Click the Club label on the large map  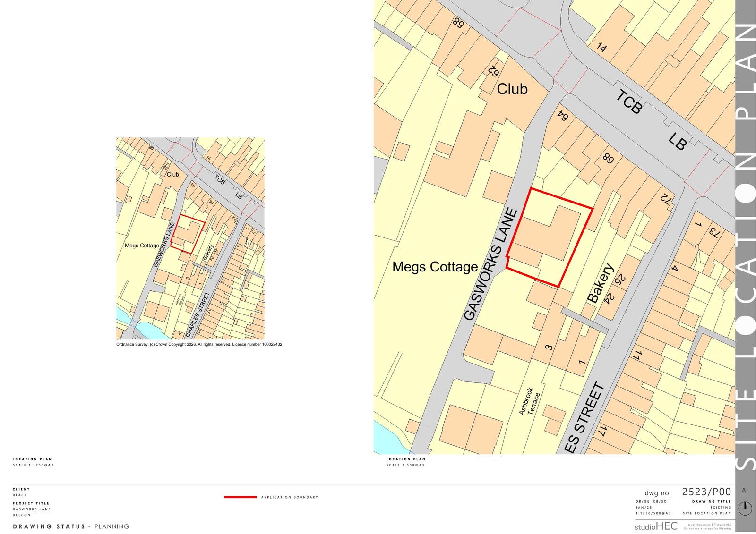tap(512, 89)
